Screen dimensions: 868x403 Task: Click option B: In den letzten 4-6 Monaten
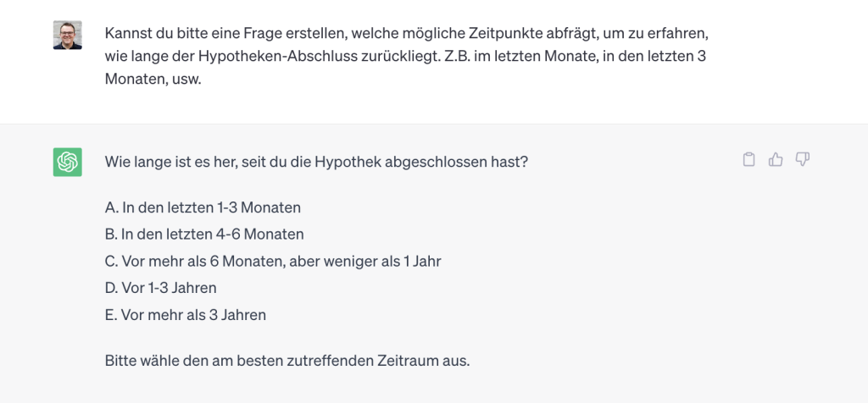click(204, 235)
